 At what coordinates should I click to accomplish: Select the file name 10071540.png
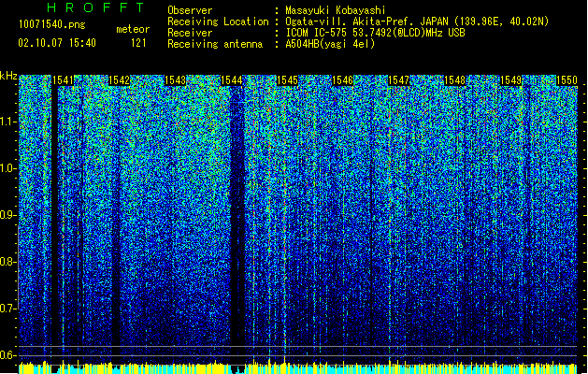(52, 25)
